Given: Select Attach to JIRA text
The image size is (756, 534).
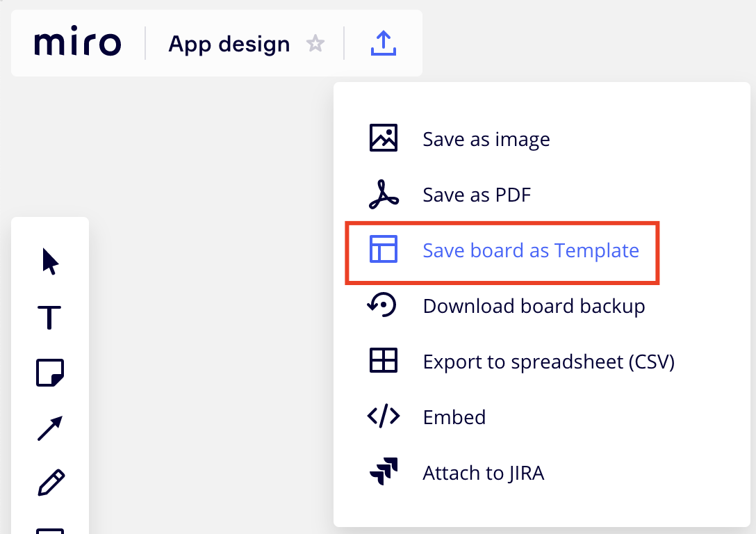Looking at the screenshot, I should (483, 473).
